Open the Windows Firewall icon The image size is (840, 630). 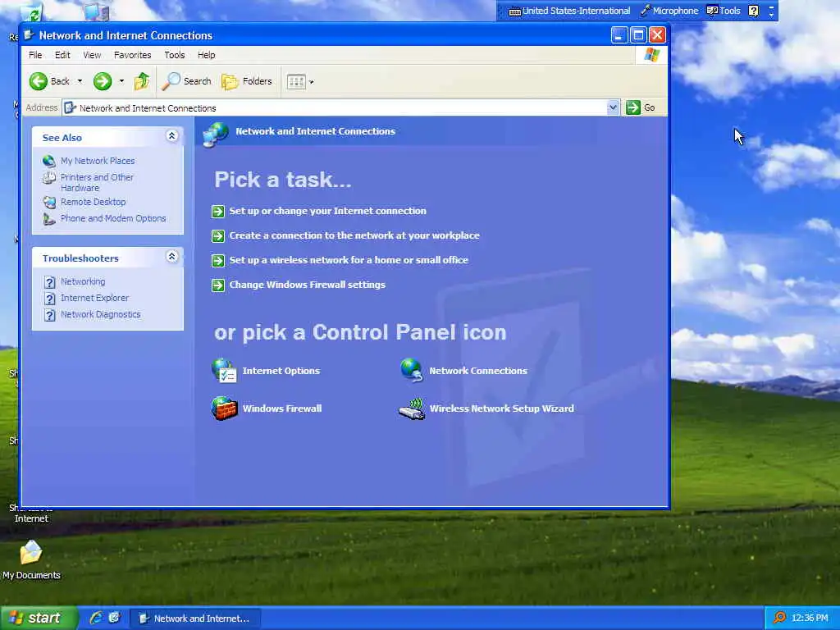(224, 409)
